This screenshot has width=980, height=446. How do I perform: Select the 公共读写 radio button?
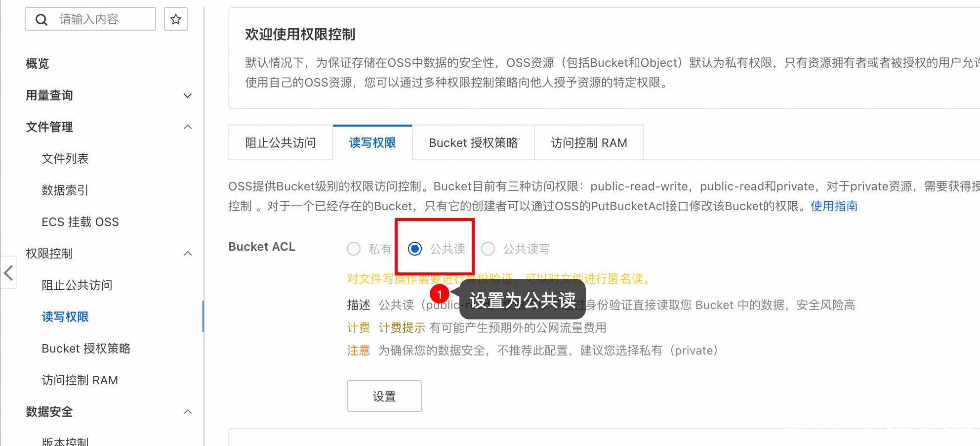(x=488, y=249)
